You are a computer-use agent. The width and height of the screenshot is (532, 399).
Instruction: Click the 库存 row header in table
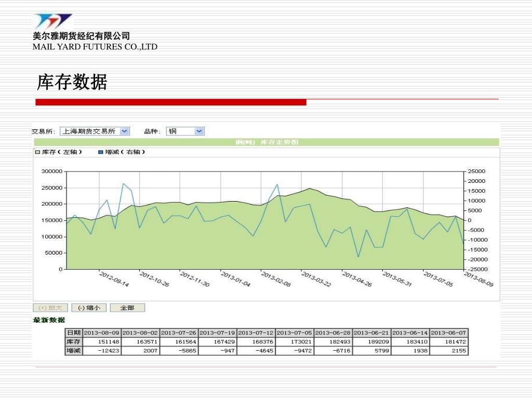pos(74,342)
